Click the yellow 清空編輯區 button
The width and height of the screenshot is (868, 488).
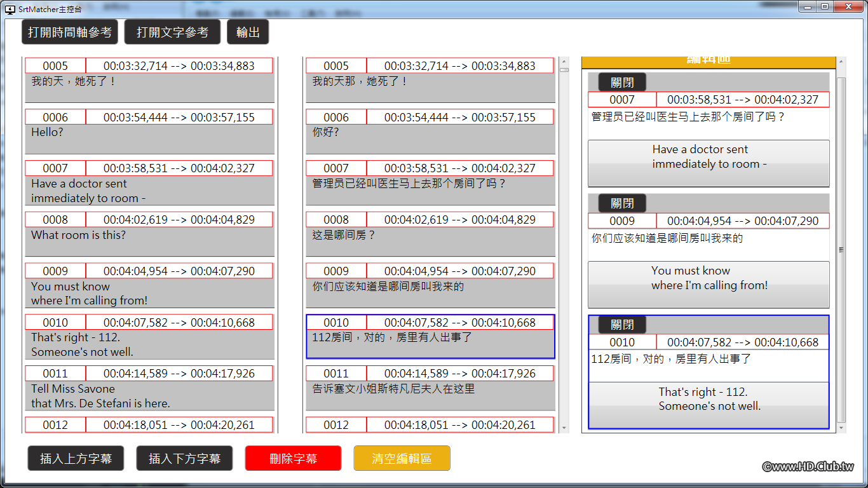[x=402, y=458]
